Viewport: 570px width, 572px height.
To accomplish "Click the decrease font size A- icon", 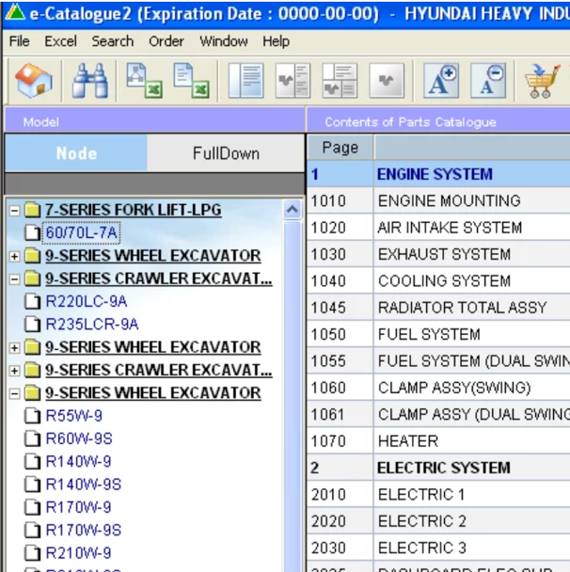I will [488, 81].
